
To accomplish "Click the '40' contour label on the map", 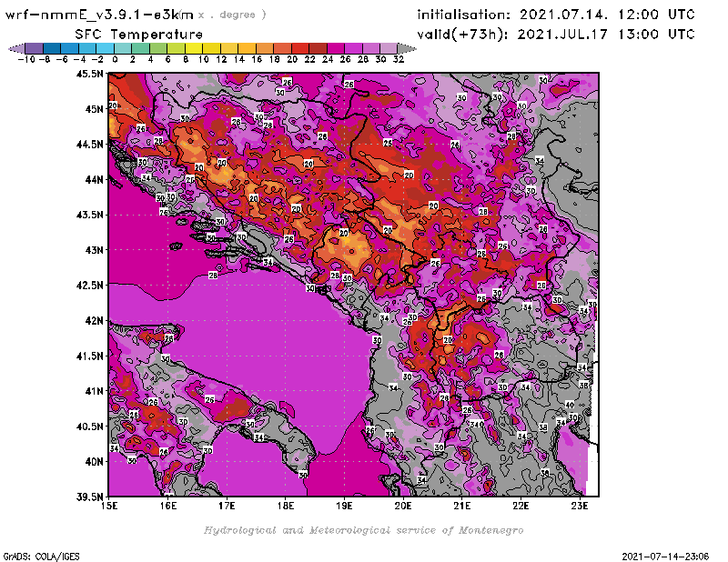I will [570, 405].
